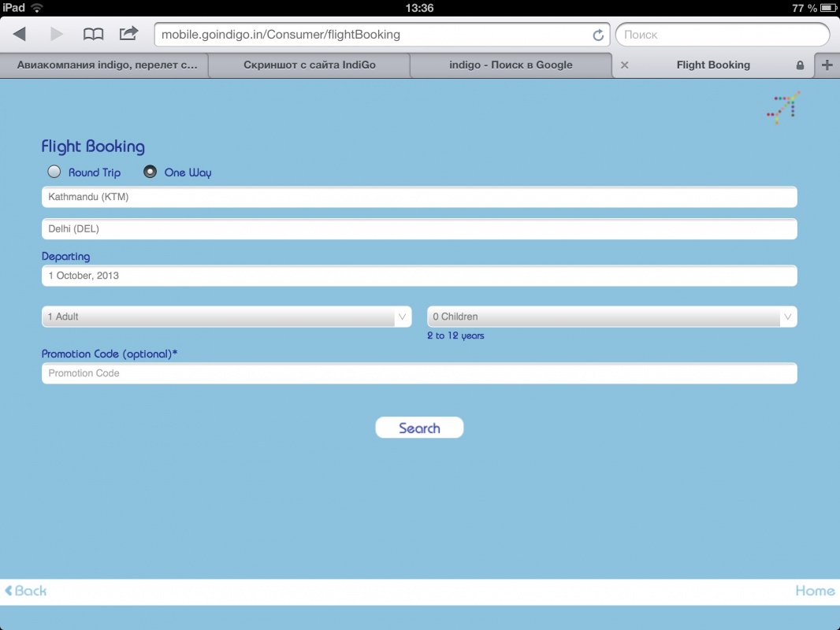Tap the share arrow icon
The image size is (840, 630).
point(128,33)
